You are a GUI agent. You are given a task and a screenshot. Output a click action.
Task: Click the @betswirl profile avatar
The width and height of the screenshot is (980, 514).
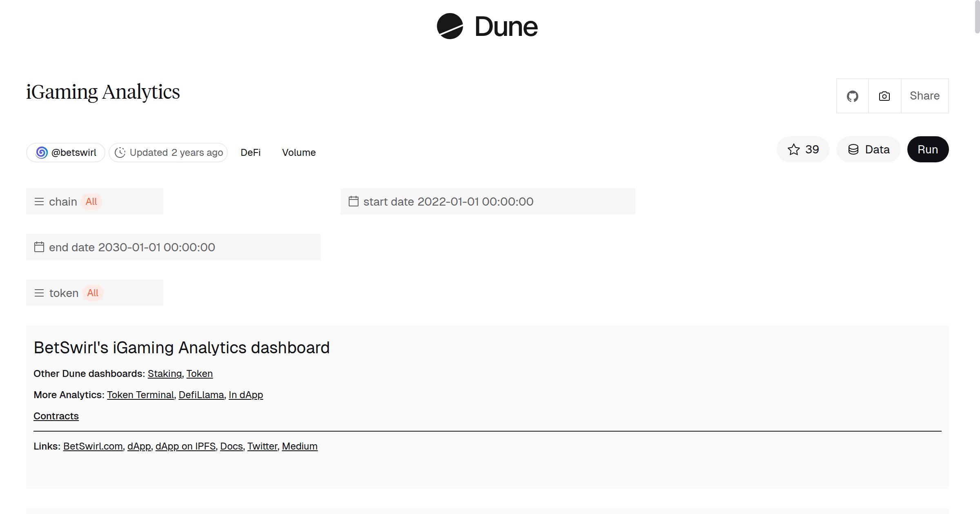pyautogui.click(x=41, y=152)
